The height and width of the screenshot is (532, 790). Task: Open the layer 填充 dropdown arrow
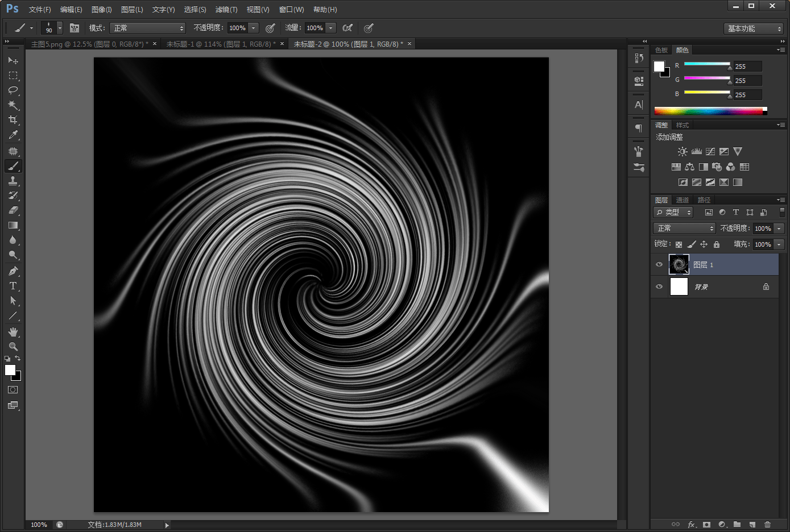[779, 244]
